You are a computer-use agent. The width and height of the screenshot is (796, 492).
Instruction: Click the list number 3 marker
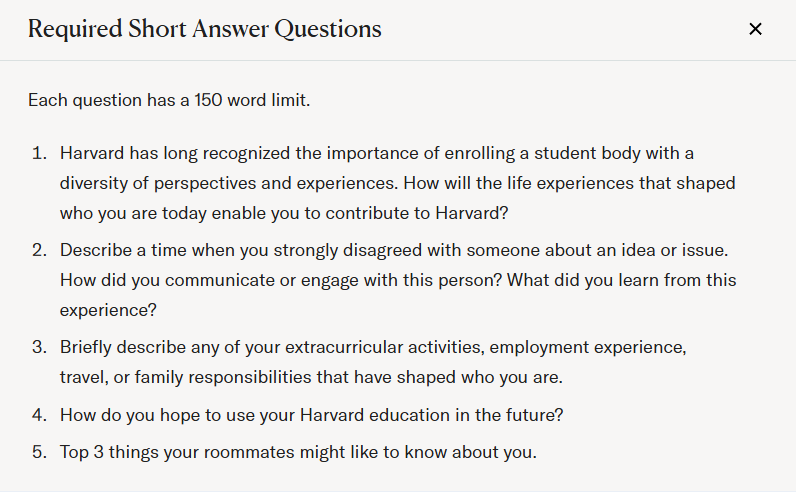pos(39,347)
